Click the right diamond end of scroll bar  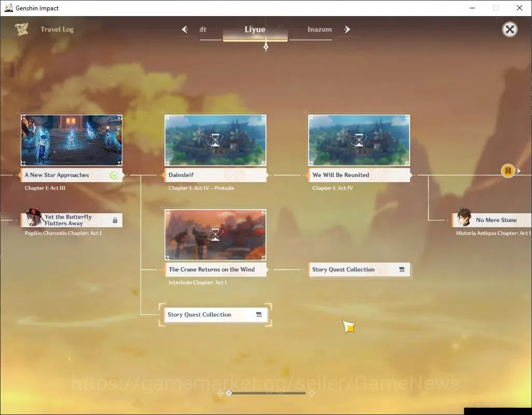click(312, 393)
